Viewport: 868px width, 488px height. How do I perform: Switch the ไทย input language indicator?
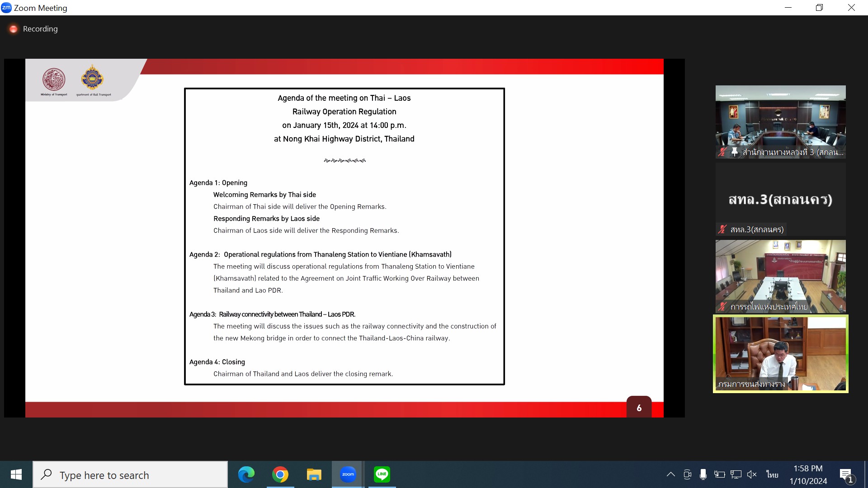point(772,474)
